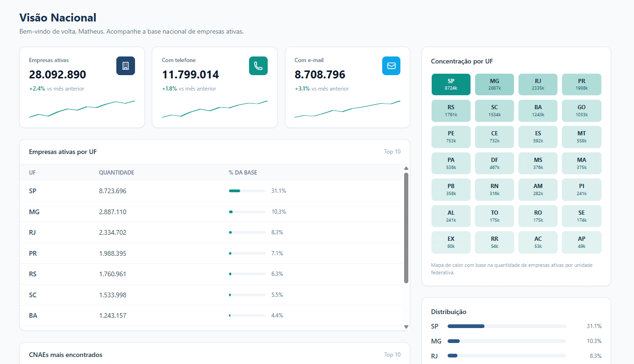Viewport: 634px width, 364px height.
Task: Click the Top 10 label on CNAEs mais encontrados
Action: click(392, 355)
